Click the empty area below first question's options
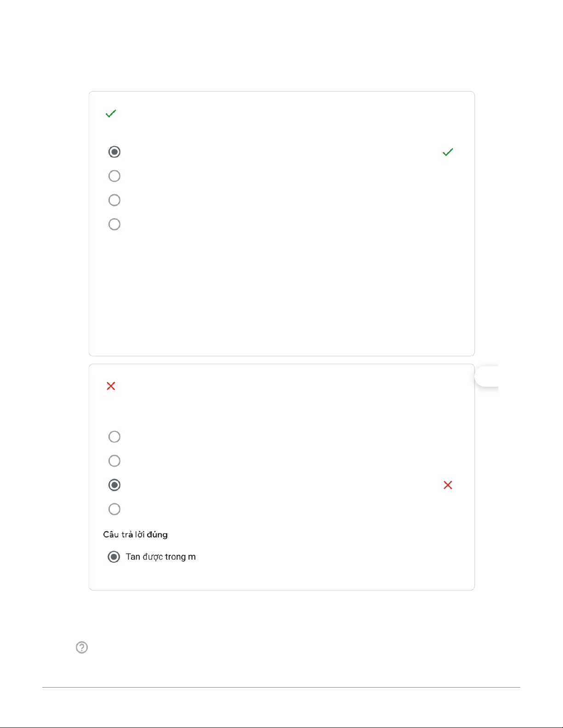This screenshot has height=728, width=563. pyautogui.click(x=281, y=294)
